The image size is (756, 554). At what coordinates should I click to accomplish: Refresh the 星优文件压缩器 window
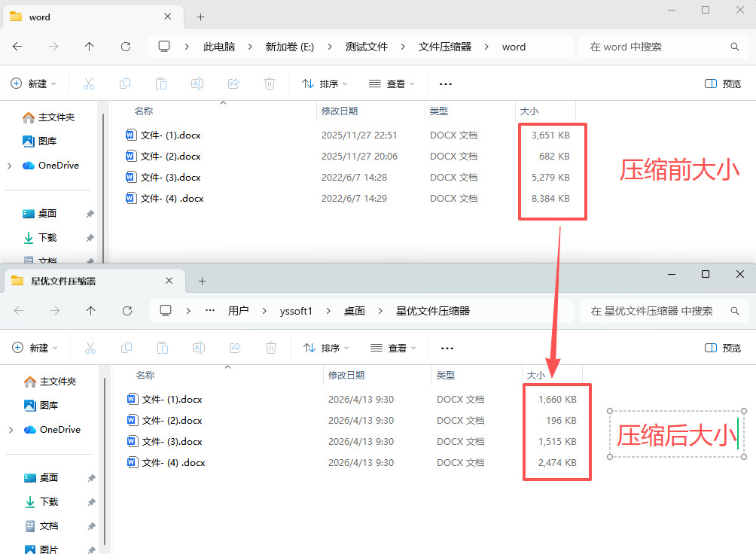[127, 311]
